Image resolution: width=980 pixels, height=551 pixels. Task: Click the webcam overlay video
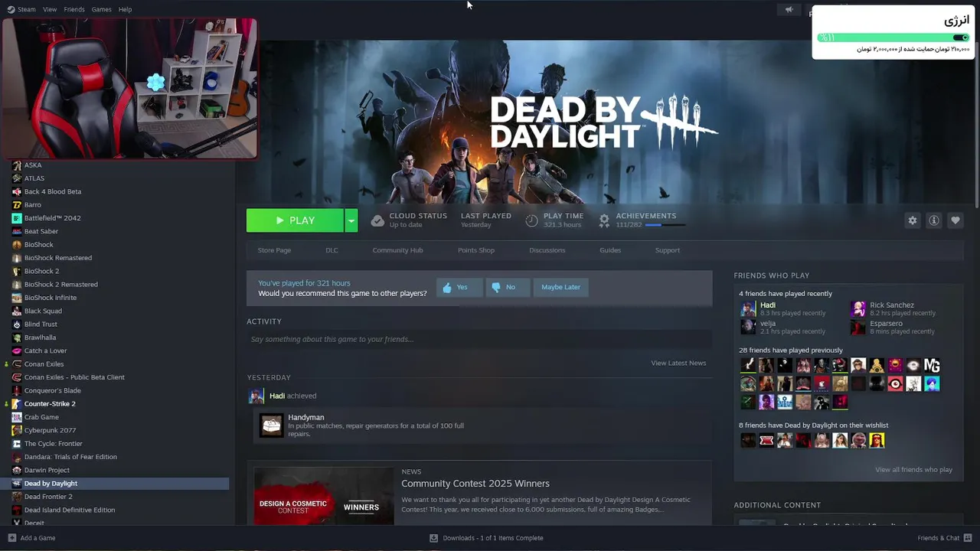coord(129,88)
